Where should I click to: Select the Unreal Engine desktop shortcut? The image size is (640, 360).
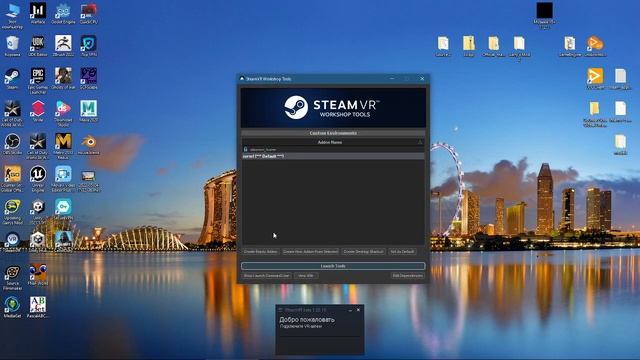(38, 179)
